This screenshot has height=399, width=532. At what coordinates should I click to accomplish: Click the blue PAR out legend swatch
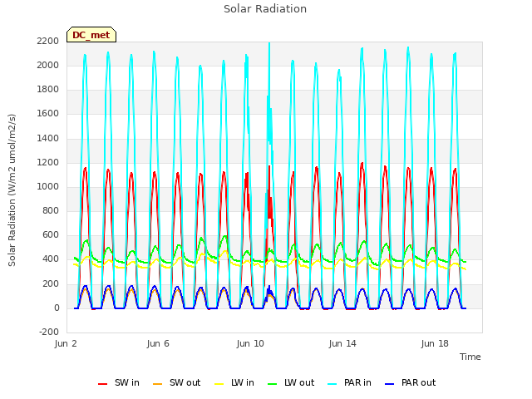(390, 384)
